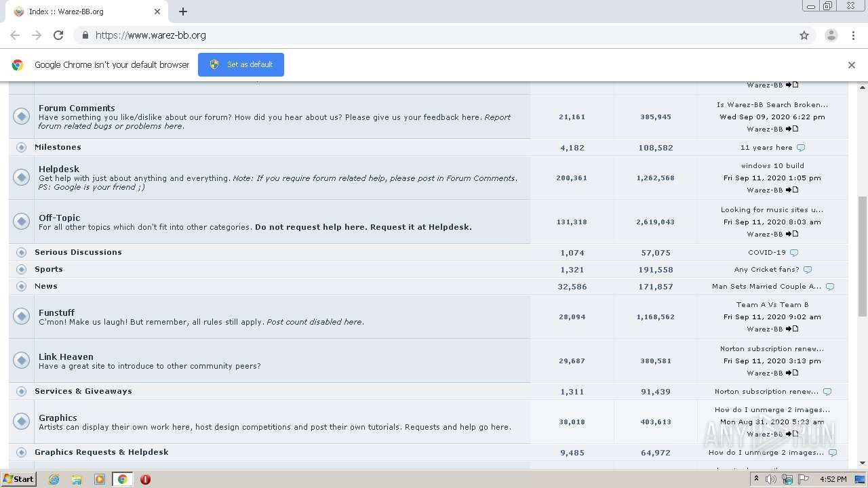
Task: Click speech bubble icon beside 11 years here
Action: pos(801,148)
